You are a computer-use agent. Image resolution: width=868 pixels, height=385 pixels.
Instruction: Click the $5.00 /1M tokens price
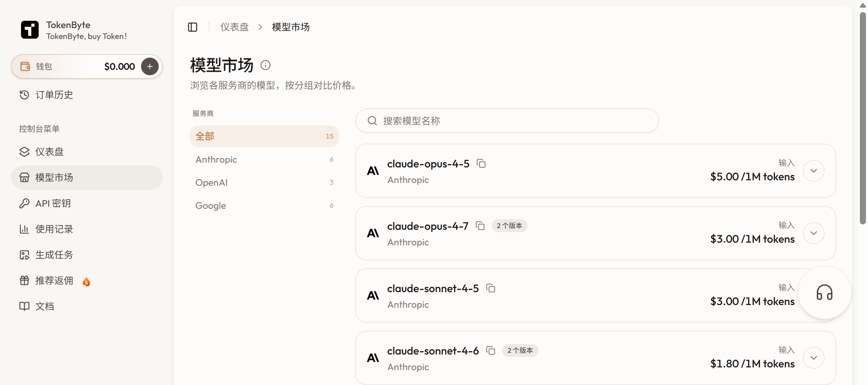(x=752, y=177)
